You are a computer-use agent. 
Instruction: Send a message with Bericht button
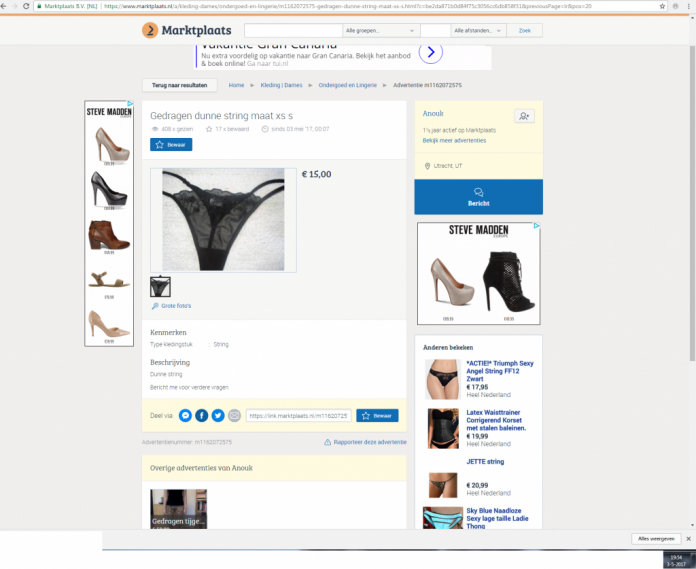tap(478, 197)
